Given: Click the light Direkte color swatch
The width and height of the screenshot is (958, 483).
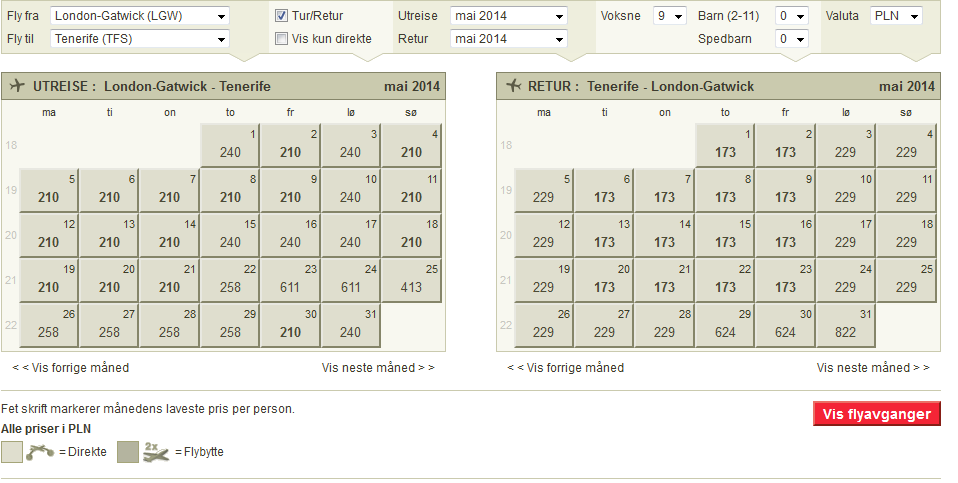Looking at the screenshot, I should tap(12, 452).
